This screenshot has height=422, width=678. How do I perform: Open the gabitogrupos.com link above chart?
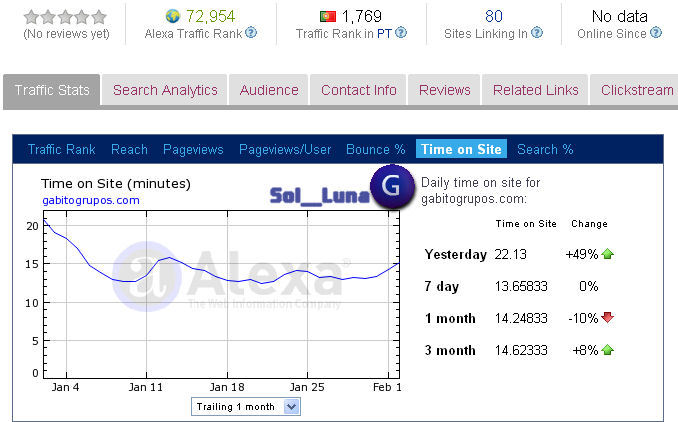click(91, 200)
